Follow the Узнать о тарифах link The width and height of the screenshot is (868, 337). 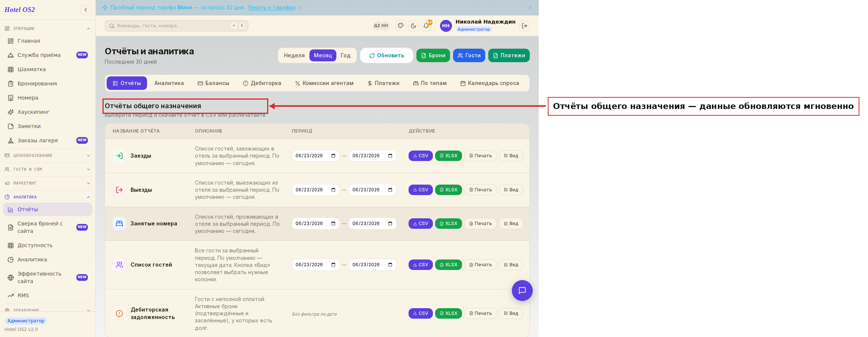click(272, 7)
